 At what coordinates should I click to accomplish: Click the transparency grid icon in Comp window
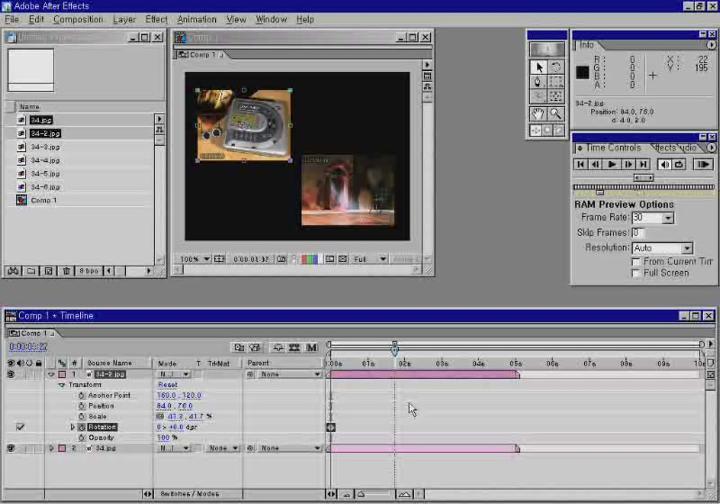tap(343, 259)
